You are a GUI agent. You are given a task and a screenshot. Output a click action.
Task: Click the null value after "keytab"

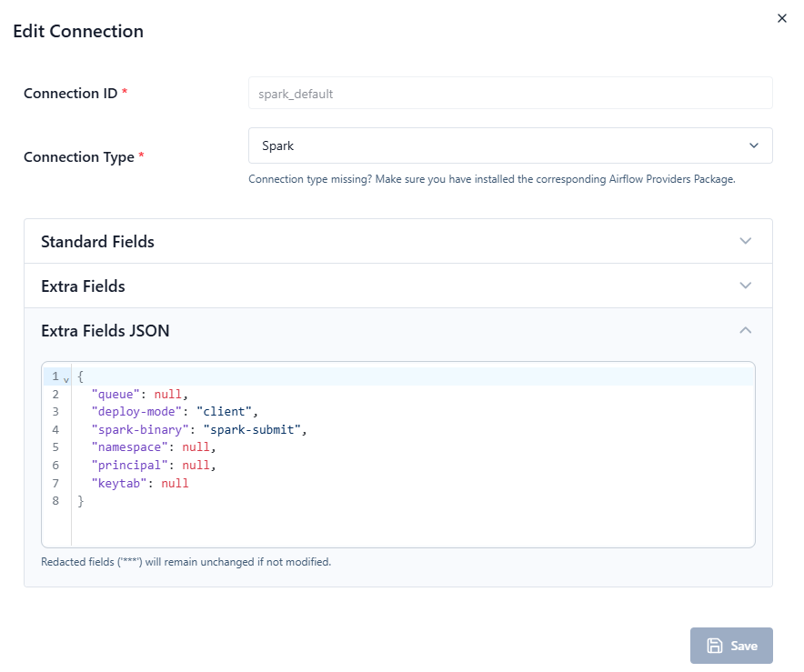tap(175, 483)
